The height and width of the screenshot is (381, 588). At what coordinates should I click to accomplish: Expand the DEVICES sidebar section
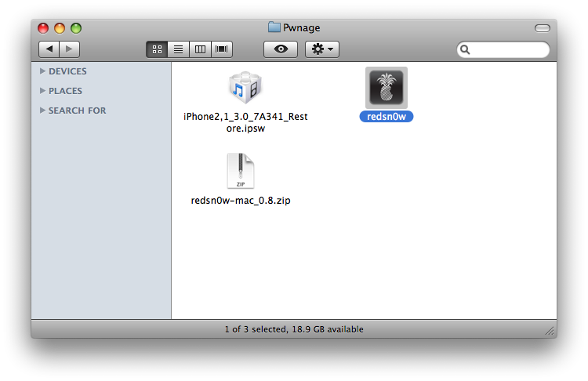click(x=42, y=71)
